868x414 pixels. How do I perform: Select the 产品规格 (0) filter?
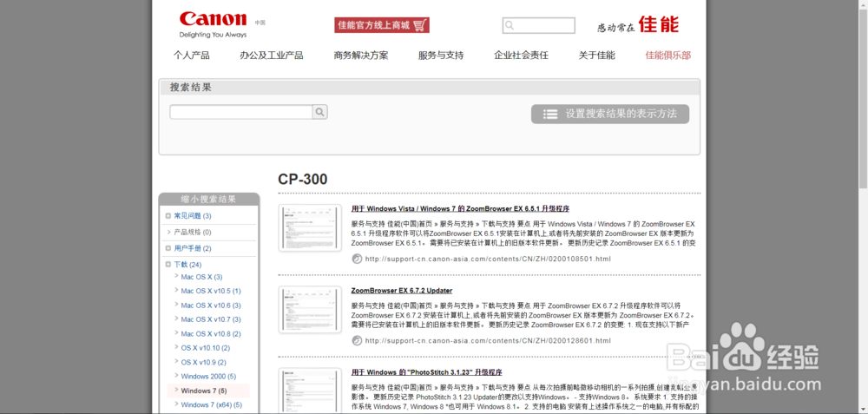coord(193,232)
